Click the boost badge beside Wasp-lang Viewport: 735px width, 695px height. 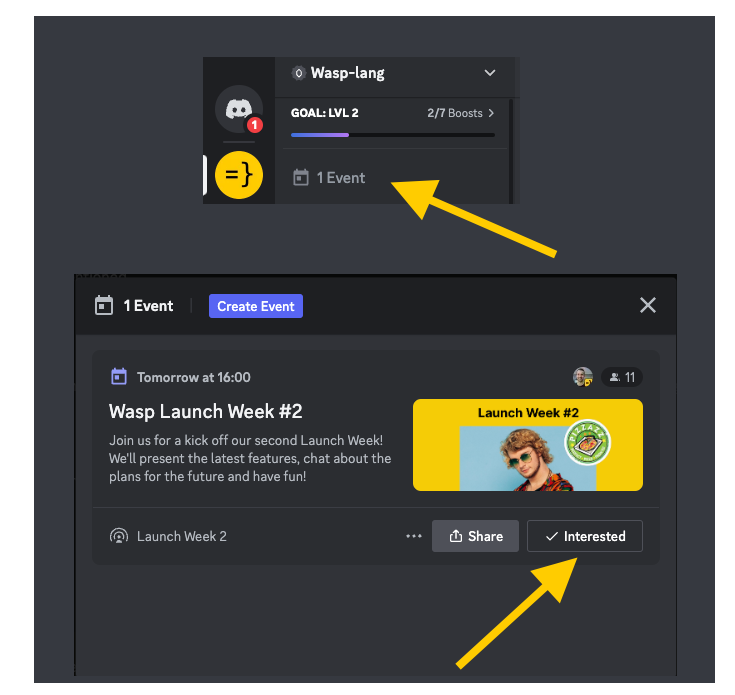298,73
